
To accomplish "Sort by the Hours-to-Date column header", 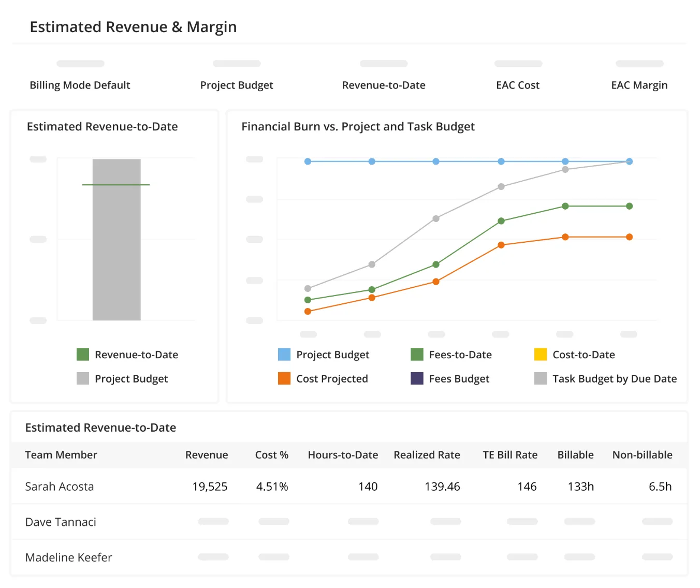I will 343,455.
